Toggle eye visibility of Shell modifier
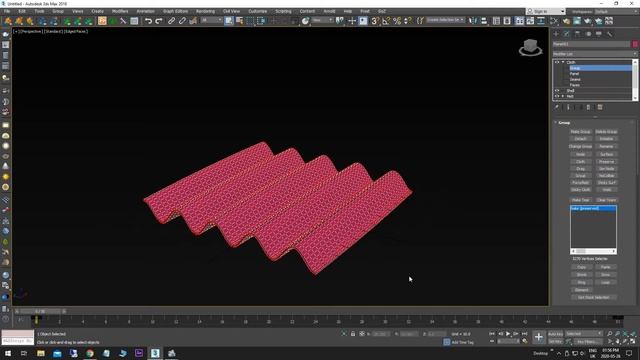Image resolution: width=640 pixels, height=360 pixels. click(557, 91)
